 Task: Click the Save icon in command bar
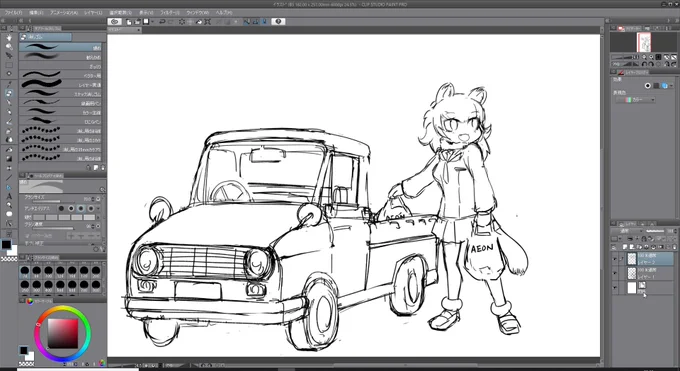(147, 21)
